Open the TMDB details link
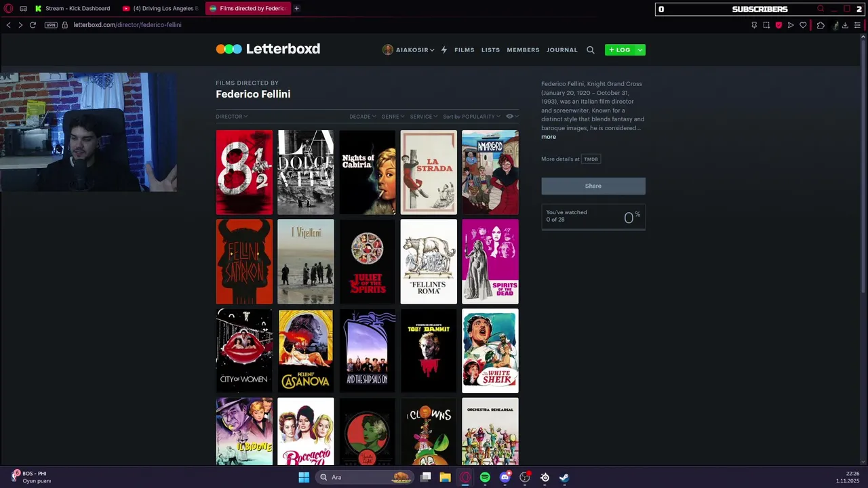Screen dimensions: 868x488 (x=591, y=159)
